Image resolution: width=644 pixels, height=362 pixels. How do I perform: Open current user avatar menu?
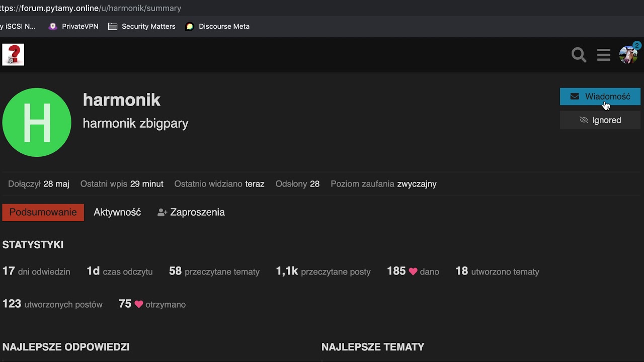(628, 55)
